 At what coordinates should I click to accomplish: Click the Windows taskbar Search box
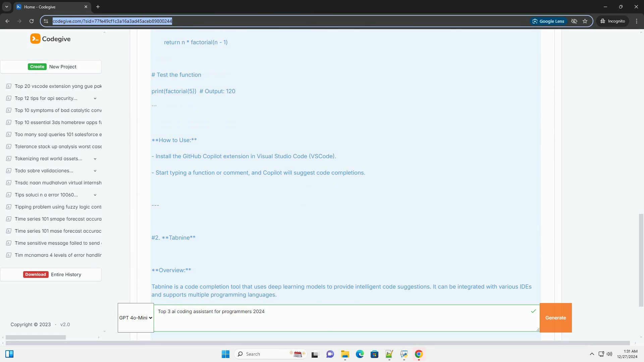[x=270, y=354]
